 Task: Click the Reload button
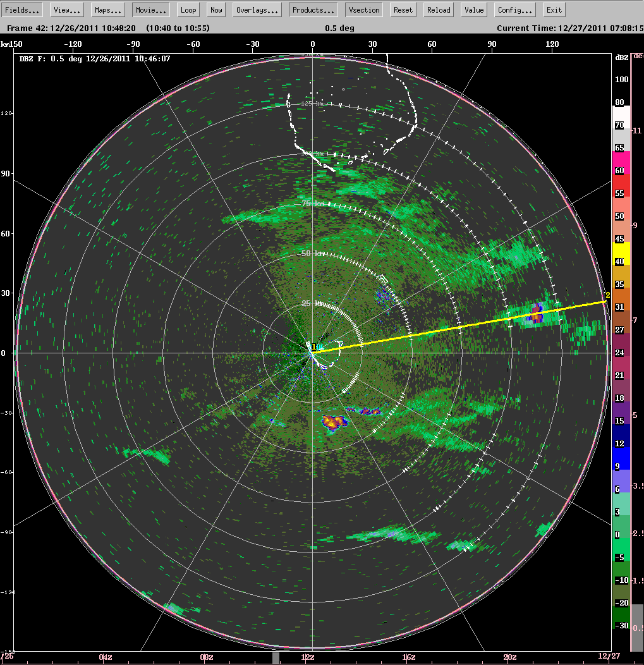point(439,9)
